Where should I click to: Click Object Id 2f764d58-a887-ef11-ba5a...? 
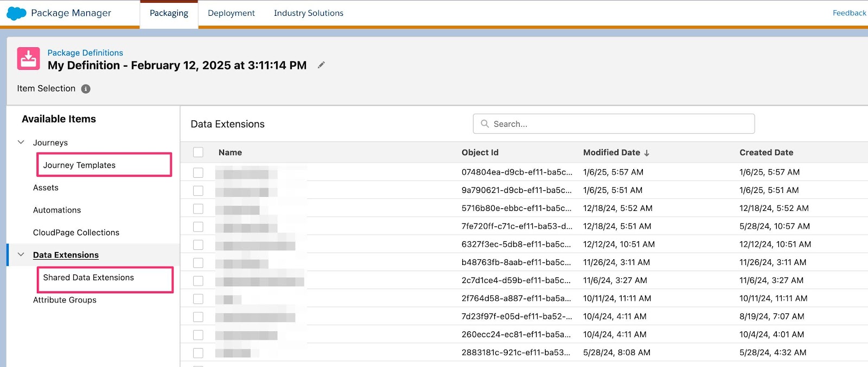click(x=516, y=299)
